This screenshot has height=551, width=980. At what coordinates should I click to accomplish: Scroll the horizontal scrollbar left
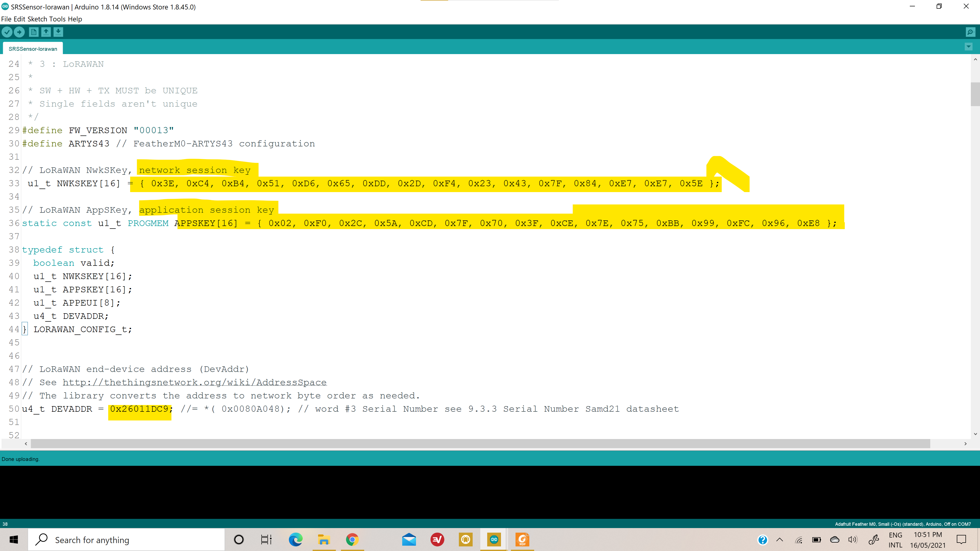coord(26,443)
